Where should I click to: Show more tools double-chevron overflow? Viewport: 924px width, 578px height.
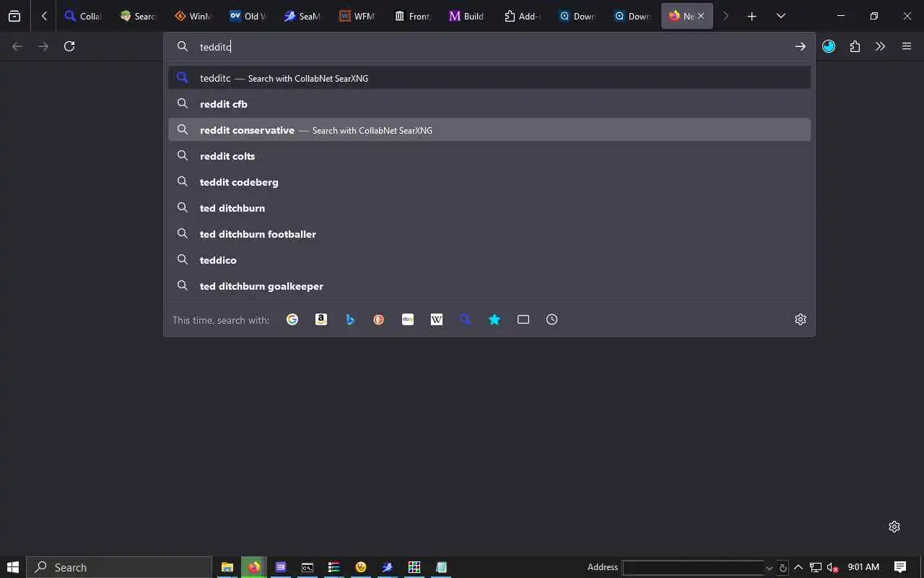coord(881,46)
